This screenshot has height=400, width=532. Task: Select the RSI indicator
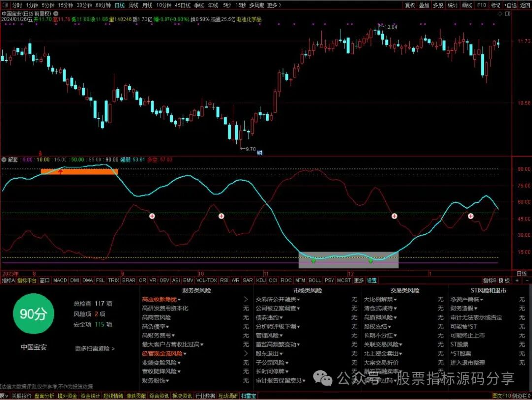pyautogui.click(x=224, y=280)
